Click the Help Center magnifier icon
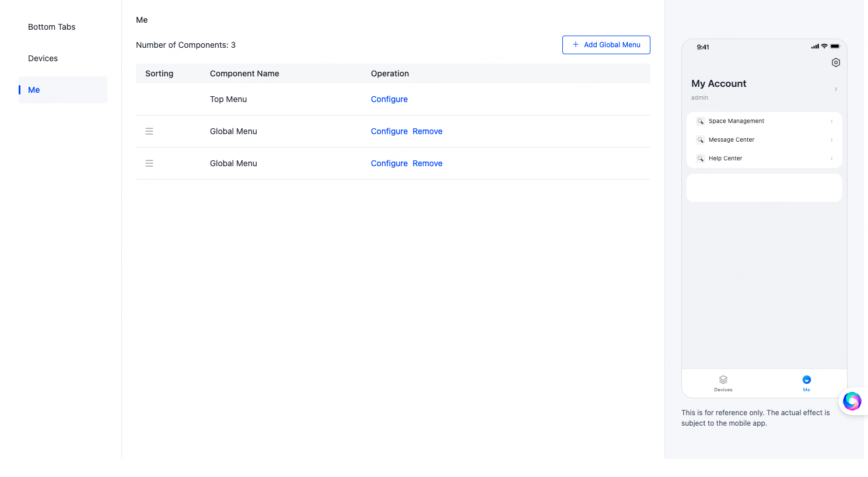Image resolution: width=868 pixels, height=477 pixels. pyautogui.click(x=700, y=159)
